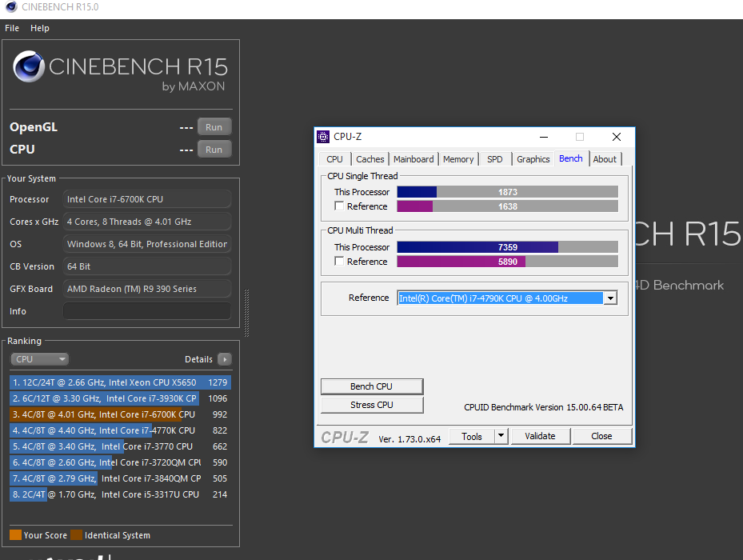The height and width of the screenshot is (560, 743).
Task: Switch to the CPU tab in CPU-Z
Action: coord(334,159)
